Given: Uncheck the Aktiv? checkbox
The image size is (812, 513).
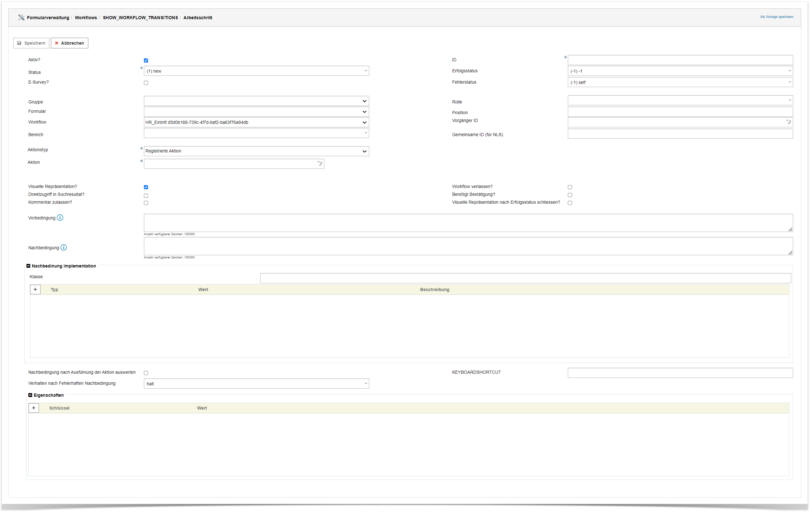Looking at the screenshot, I should 146,61.
